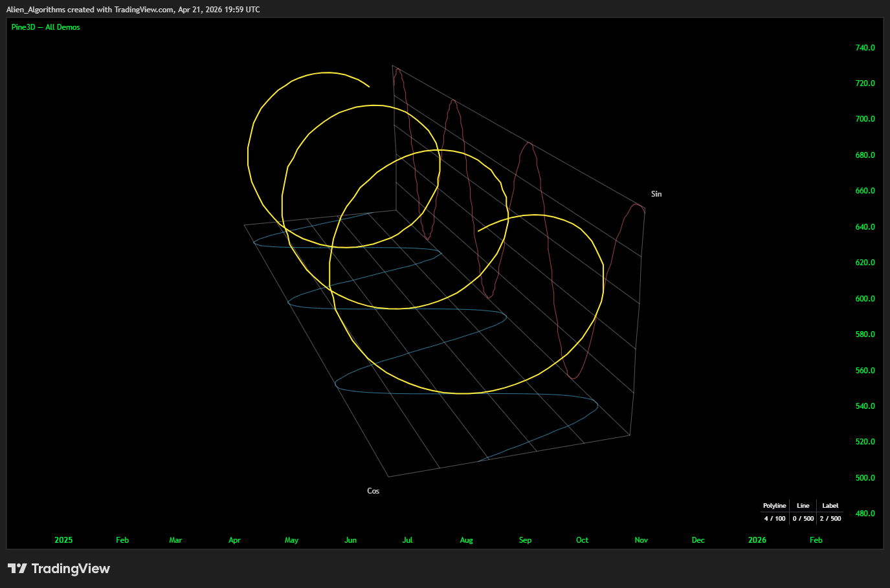Click the Sin label on chart
This screenshot has height=588, width=890.
[x=656, y=194]
